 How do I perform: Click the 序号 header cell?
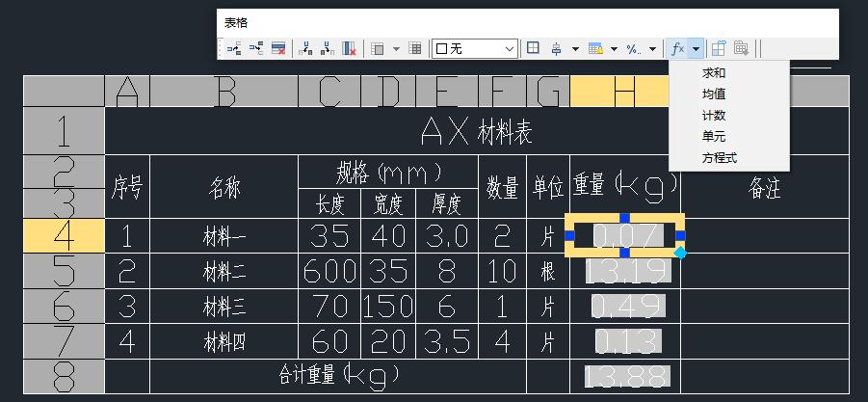coord(127,187)
